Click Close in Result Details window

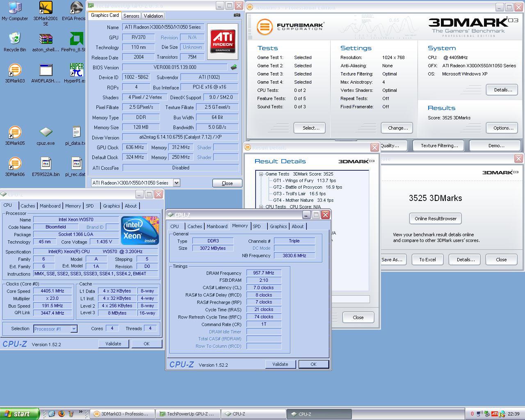tap(358, 317)
